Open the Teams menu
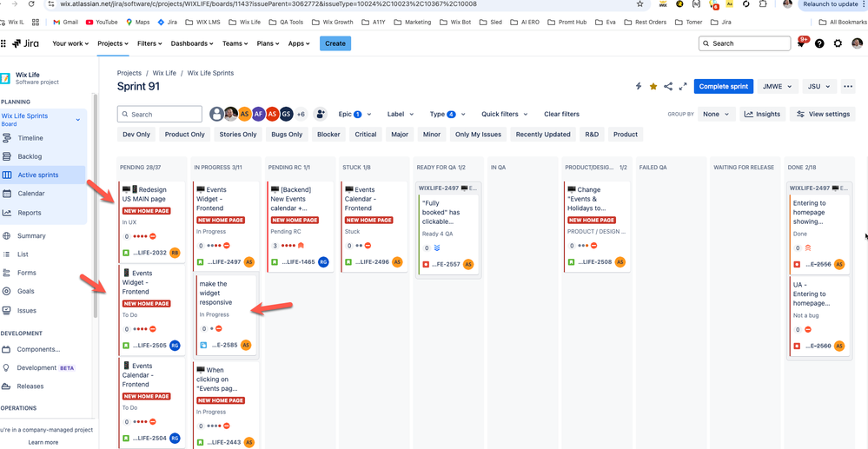The width and height of the screenshot is (868, 449). 235,43
